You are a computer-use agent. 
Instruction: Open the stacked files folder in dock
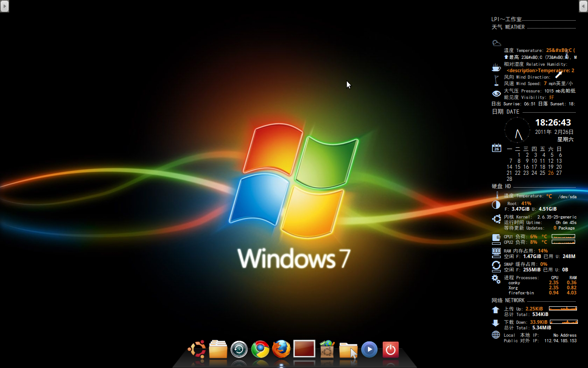tap(218, 349)
